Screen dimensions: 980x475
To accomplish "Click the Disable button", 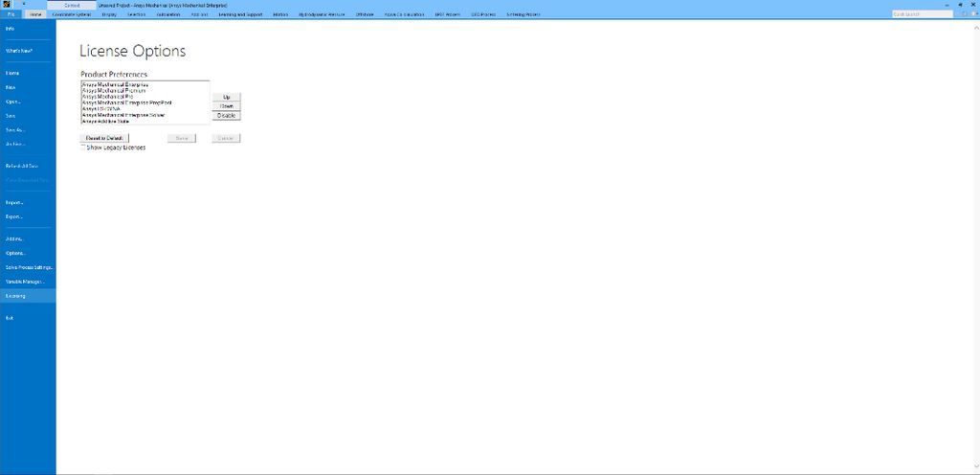I will point(226,116).
